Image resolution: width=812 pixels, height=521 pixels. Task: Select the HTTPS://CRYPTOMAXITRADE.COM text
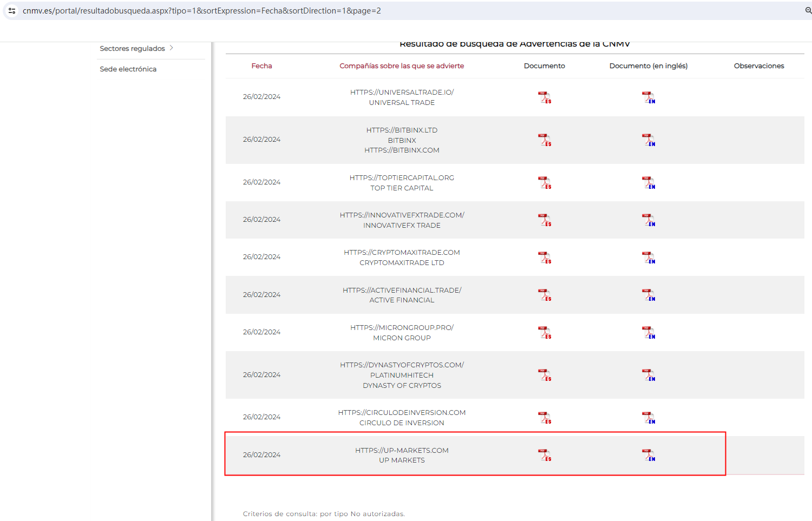tap(402, 253)
